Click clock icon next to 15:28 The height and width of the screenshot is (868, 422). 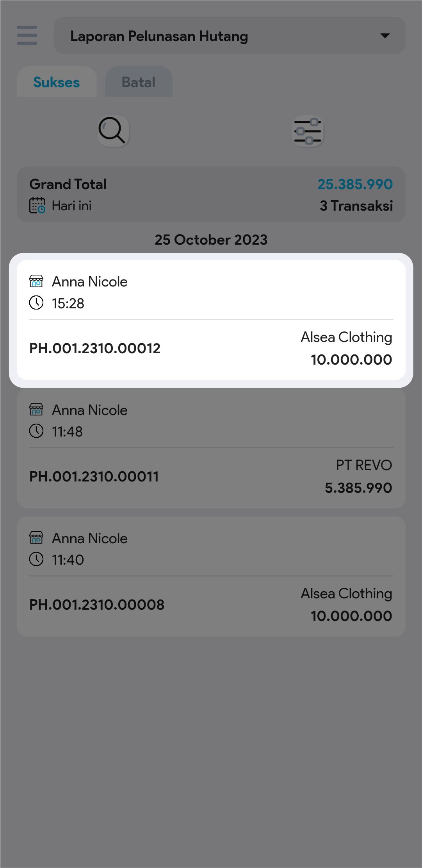click(36, 303)
